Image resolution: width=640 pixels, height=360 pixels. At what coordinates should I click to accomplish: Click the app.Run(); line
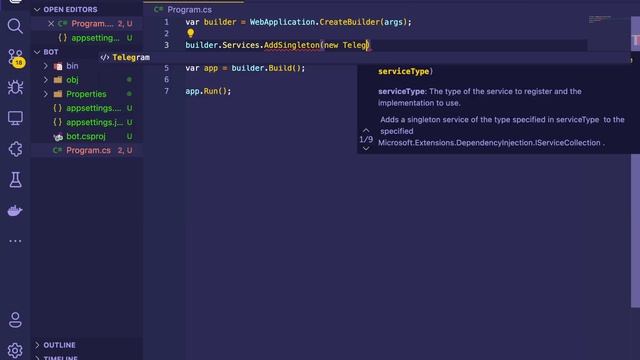(208, 91)
